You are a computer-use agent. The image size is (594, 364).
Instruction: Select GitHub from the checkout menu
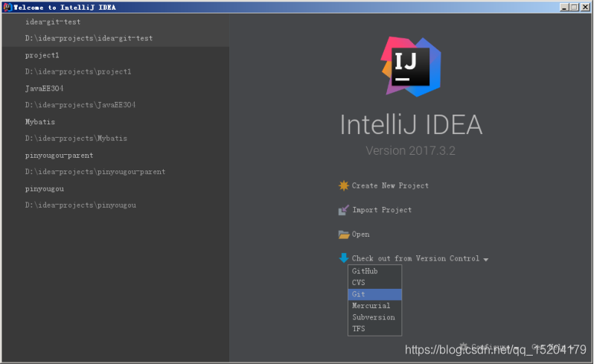tap(374, 271)
